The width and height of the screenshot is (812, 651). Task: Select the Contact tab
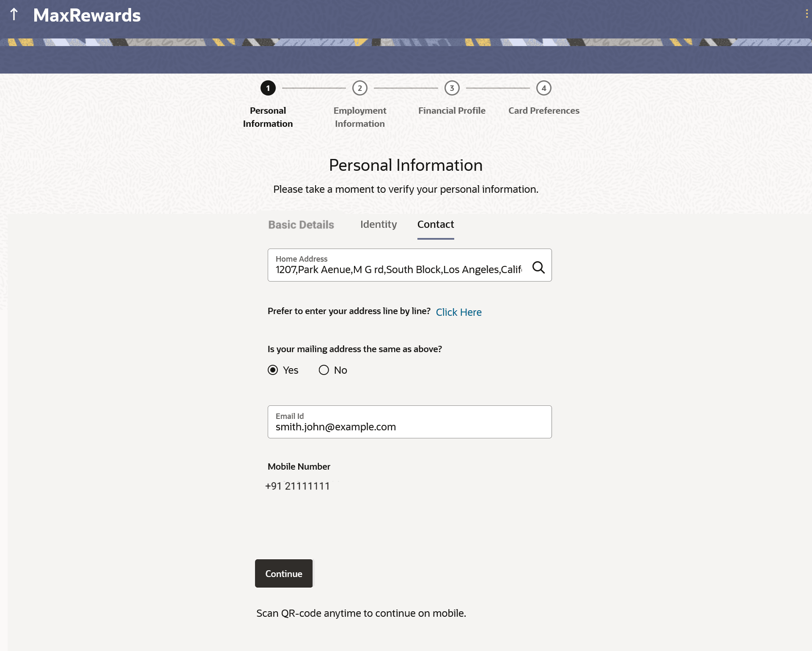pyautogui.click(x=436, y=224)
